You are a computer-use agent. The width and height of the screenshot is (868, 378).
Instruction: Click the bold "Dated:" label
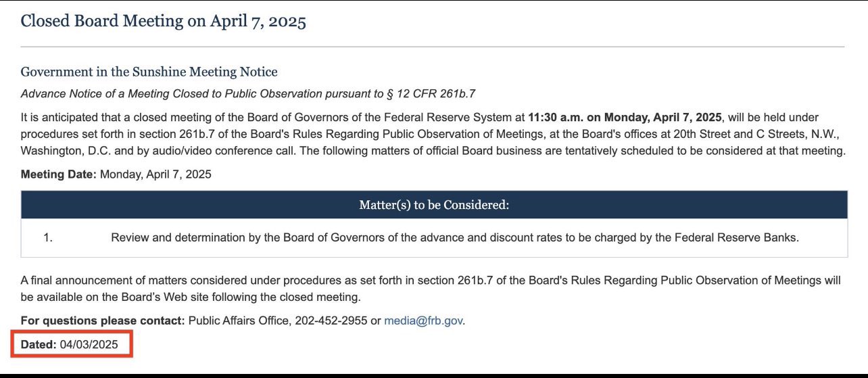point(39,344)
